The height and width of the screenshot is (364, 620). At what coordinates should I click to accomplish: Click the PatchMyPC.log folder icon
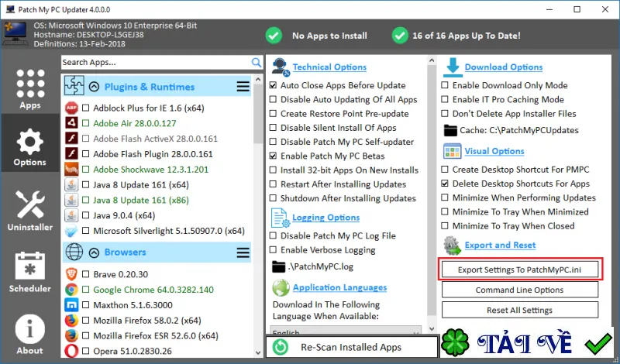[x=279, y=266]
